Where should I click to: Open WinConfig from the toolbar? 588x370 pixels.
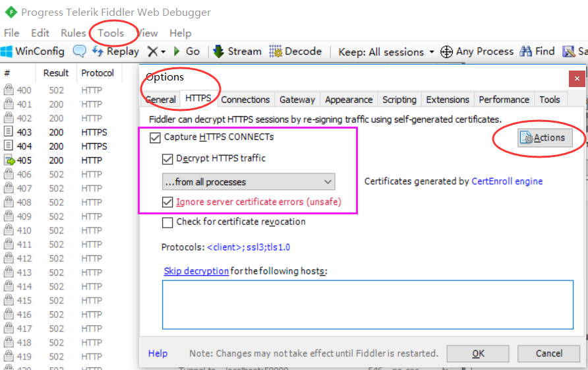[x=32, y=51]
